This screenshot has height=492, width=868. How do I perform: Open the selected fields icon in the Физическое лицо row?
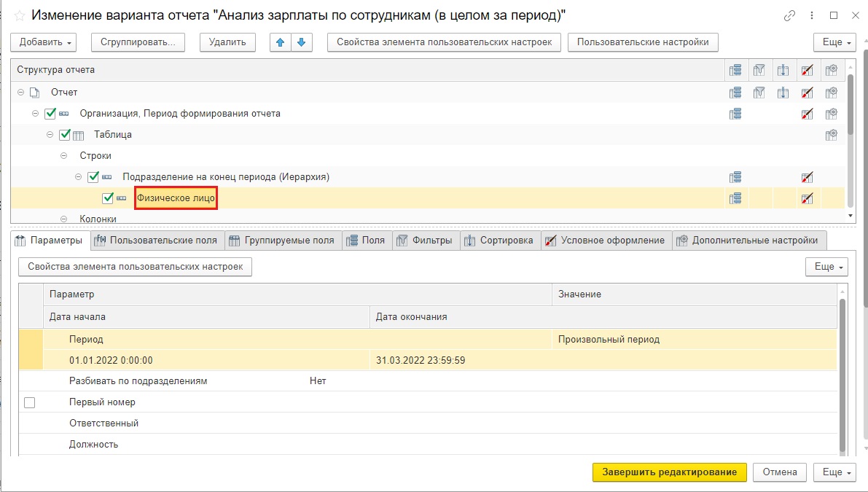[x=735, y=198]
